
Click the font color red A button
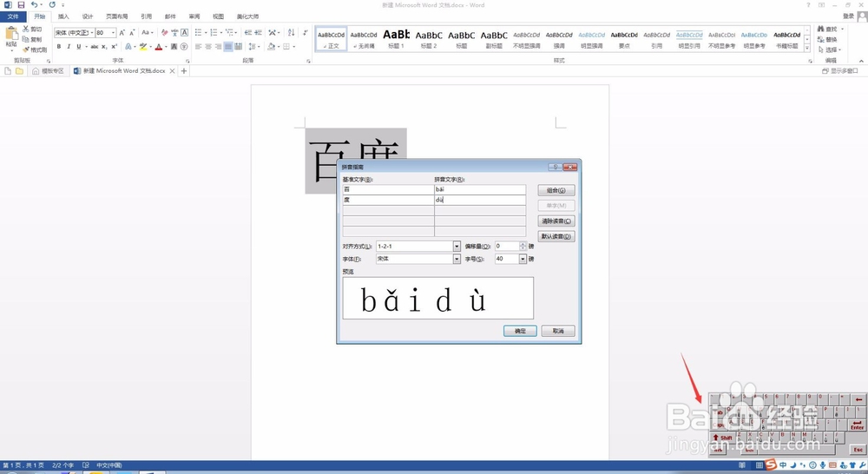159,47
